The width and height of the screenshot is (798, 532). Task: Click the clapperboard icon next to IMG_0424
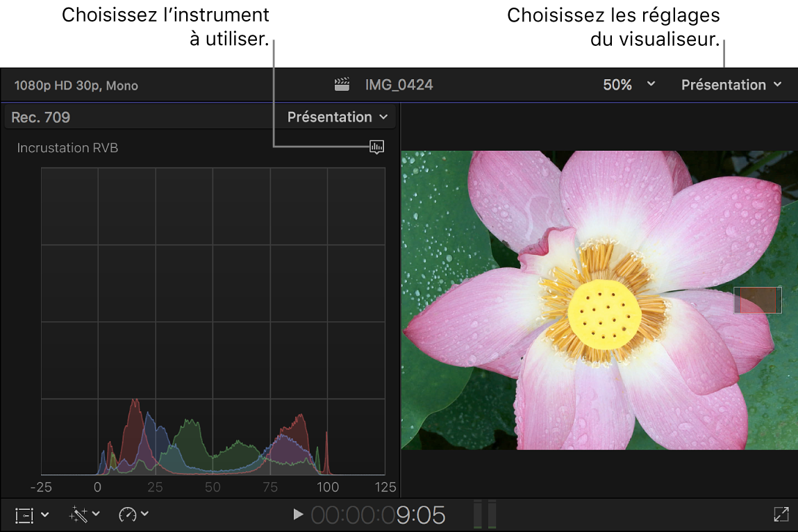pos(341,84)
